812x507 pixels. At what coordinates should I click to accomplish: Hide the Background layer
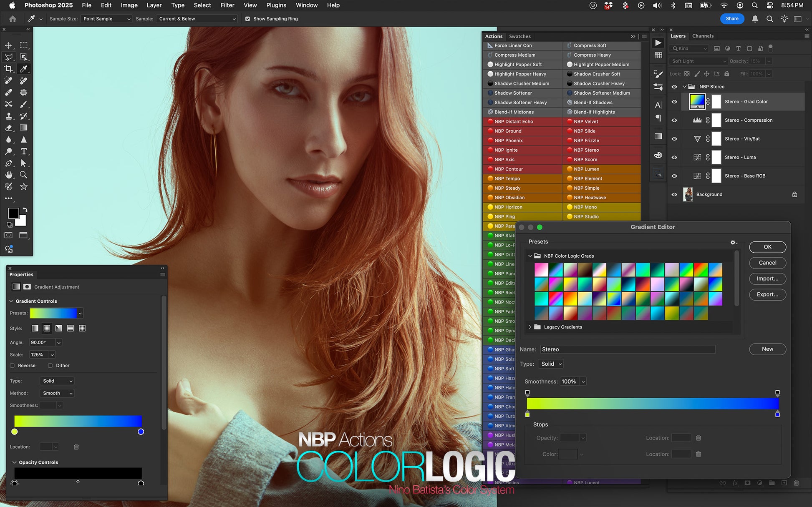674,194
